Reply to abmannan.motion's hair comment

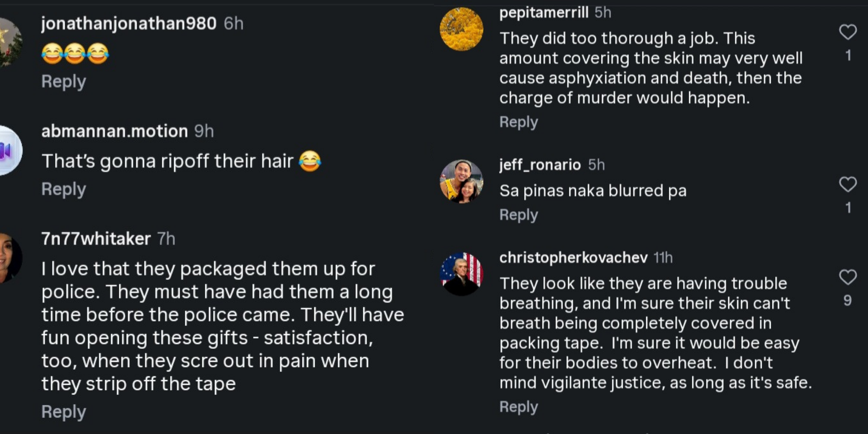(x=64, y=189)
